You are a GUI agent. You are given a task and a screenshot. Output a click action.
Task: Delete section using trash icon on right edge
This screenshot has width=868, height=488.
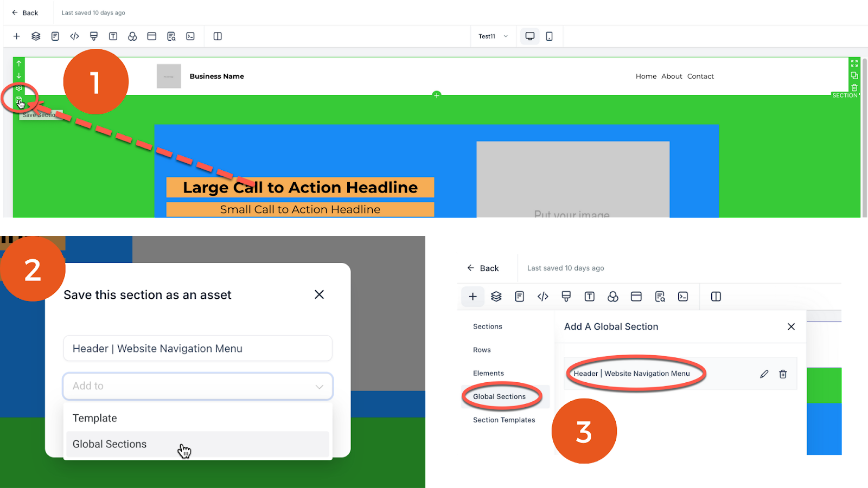pyautogui.click(x=854, y=88)
